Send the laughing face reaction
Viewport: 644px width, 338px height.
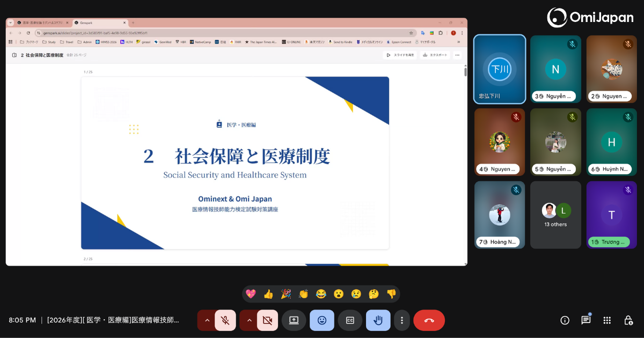(x=321, y=294)
